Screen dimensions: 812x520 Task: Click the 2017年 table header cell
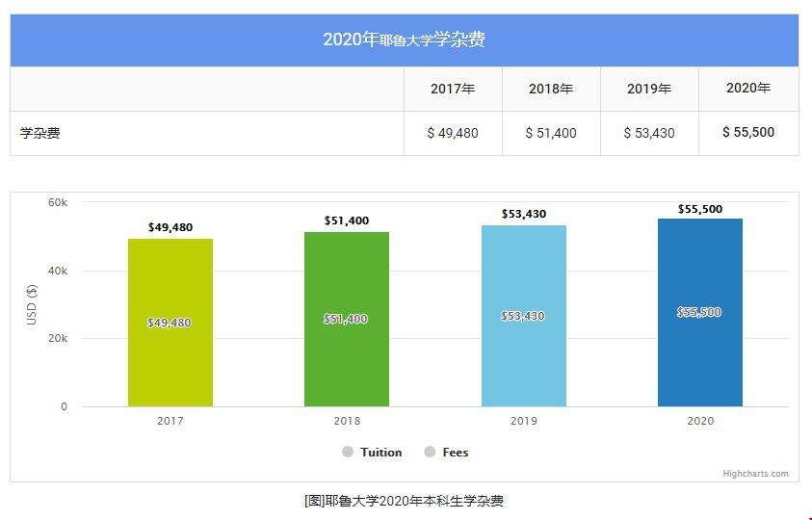pos(453,90)
